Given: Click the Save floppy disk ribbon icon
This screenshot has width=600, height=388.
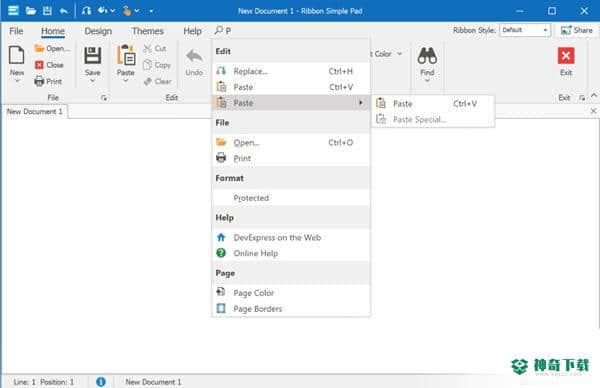Looking at the screenshot, I should click(92, 55).
